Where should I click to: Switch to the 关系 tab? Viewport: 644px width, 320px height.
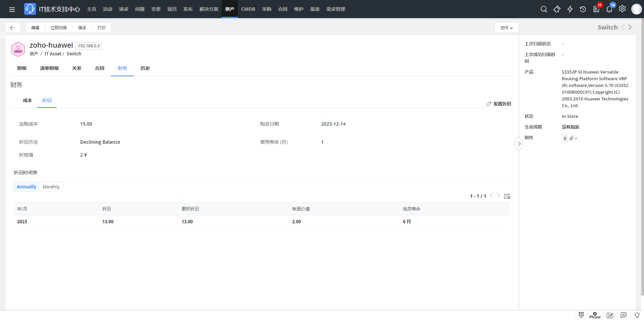(x=77, y=68)
